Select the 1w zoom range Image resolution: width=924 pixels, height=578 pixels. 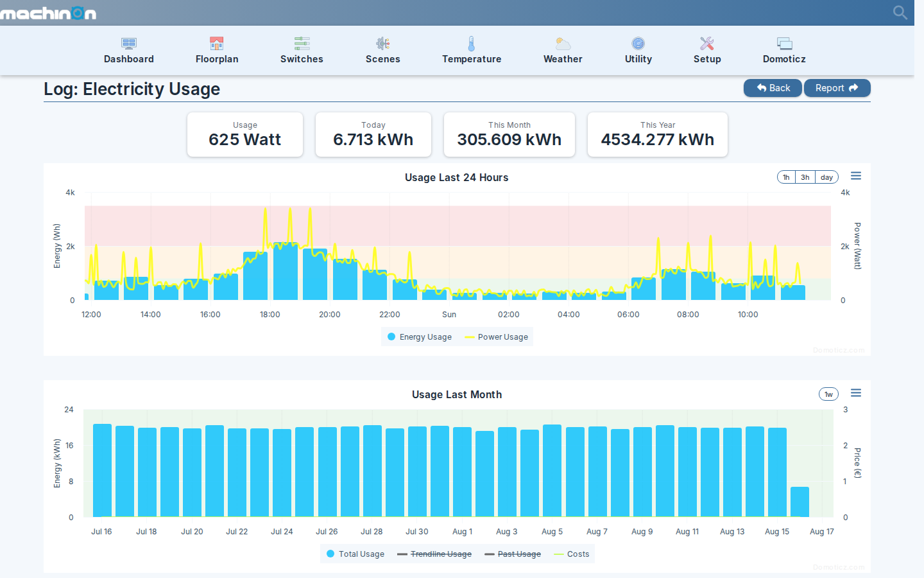(828, 394)
